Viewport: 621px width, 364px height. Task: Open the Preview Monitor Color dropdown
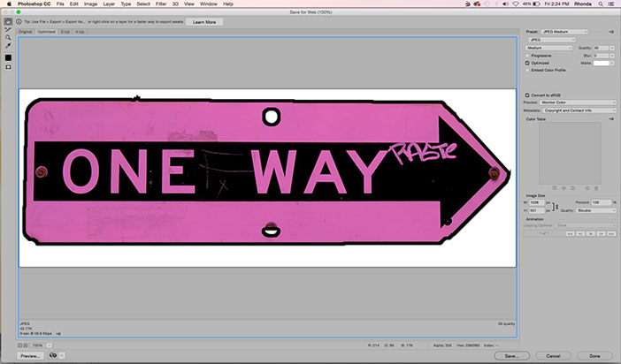[579, 102]
